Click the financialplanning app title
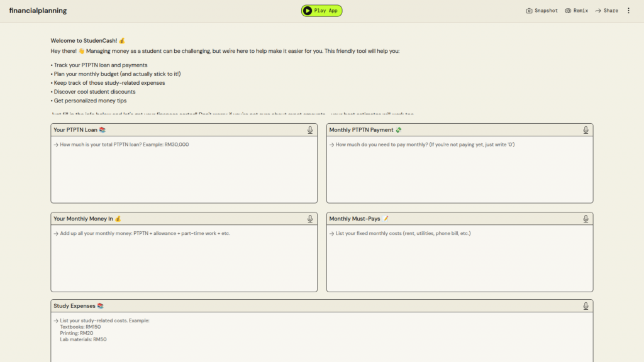 click(38, 11)
